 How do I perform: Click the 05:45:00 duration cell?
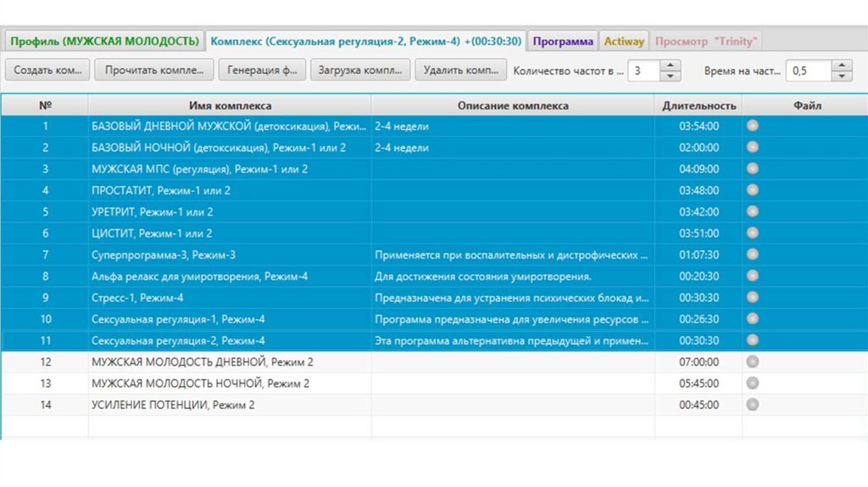coord(698,383)
